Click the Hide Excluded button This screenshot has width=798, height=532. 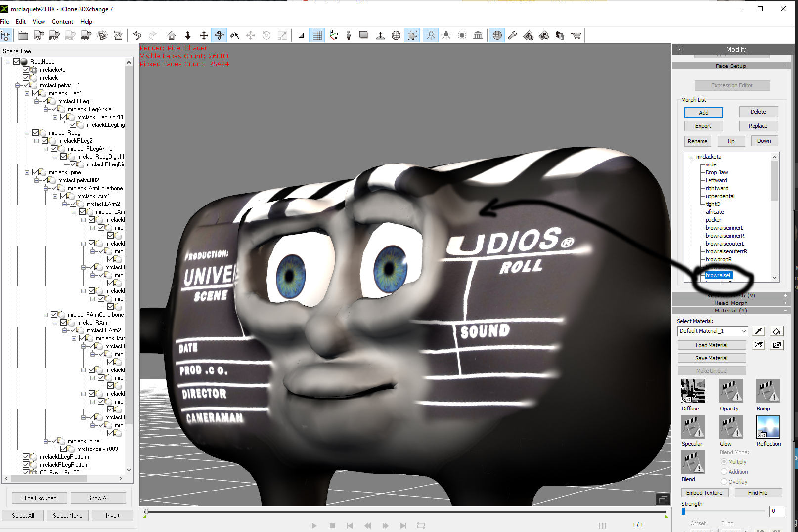coord(40,498)
